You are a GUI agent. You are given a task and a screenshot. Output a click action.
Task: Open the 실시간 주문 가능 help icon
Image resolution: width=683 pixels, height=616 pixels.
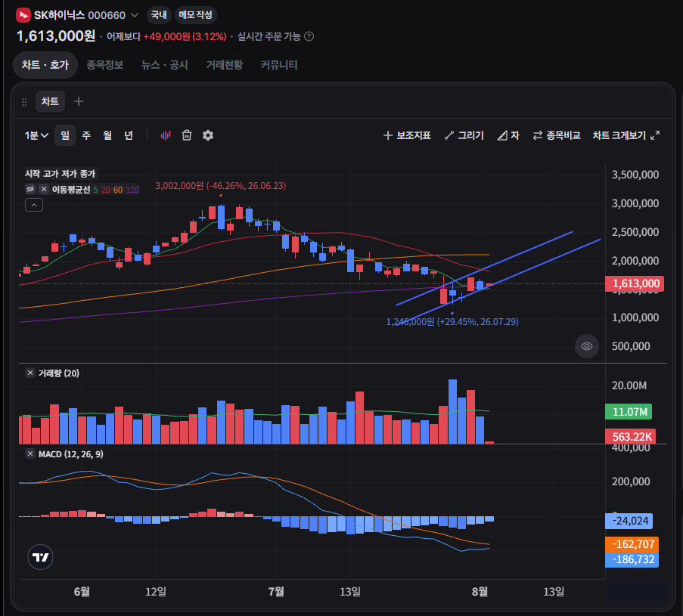tap(309, 36)
